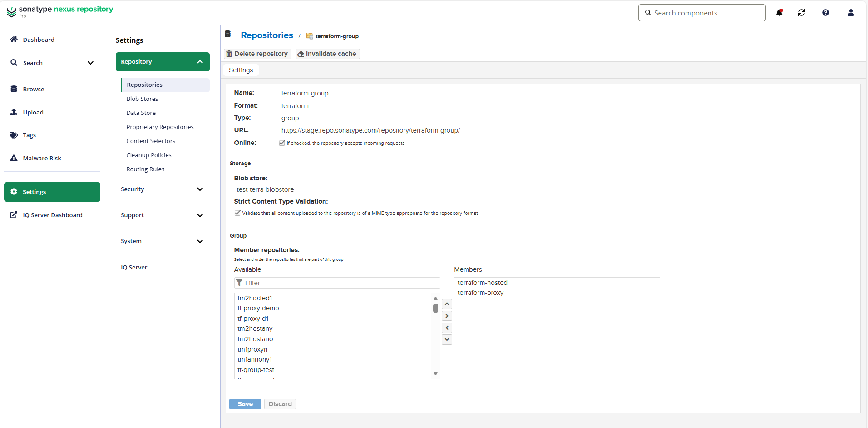Open IQ Server Dashboard external link icon

point(14,215)
